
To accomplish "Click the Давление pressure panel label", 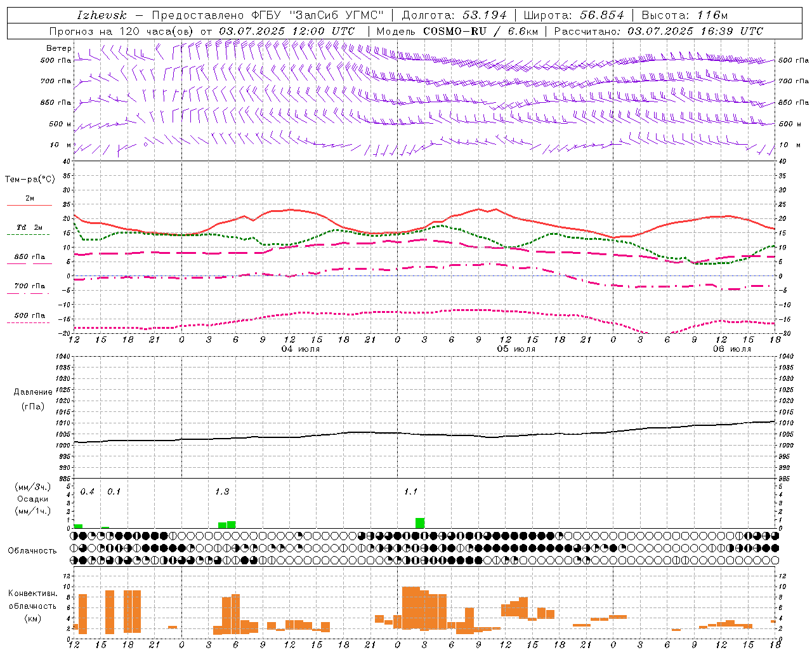I will pos(33,392).
